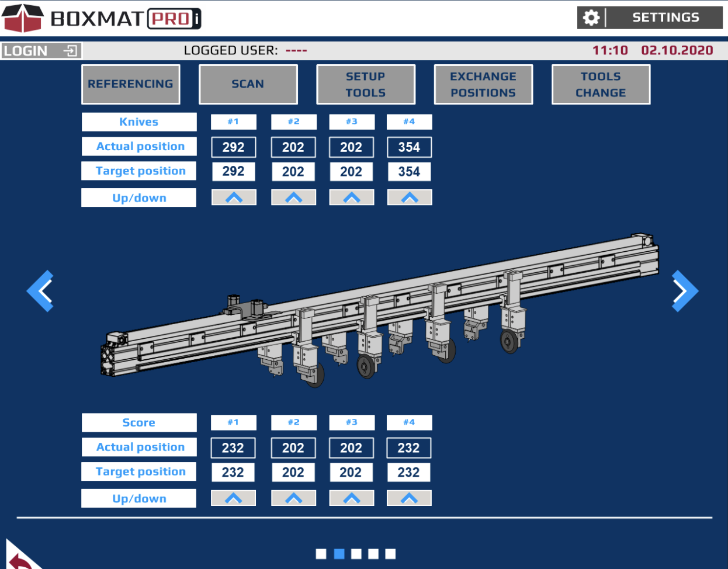This screenshot has width=728, height=569.
Task: Click the Boxmat Pro logo
Action: [x=102, y=18]
